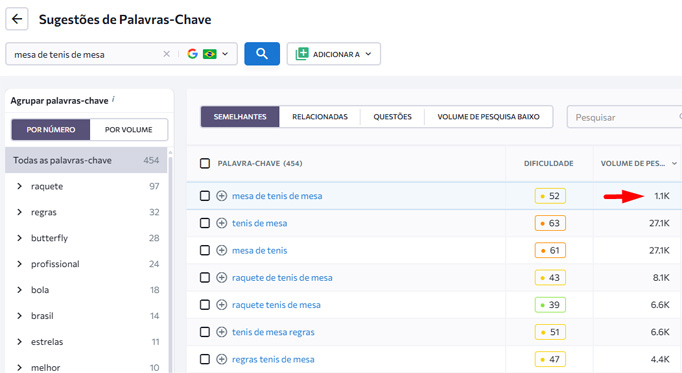The width and height of the screenshot is (682, 373).
Task: Click difficulty badge 51
Action: (x=550, y=332)
